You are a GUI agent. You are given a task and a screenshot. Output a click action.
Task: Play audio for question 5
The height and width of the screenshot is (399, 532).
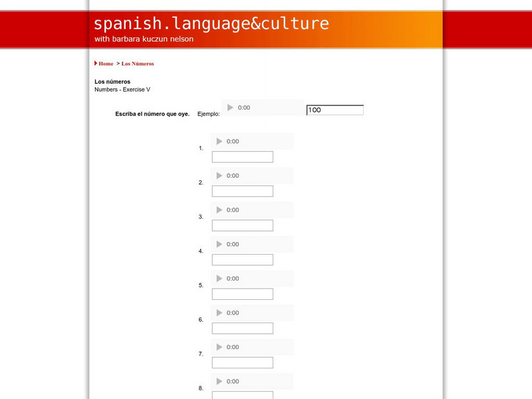pos(219,279)
